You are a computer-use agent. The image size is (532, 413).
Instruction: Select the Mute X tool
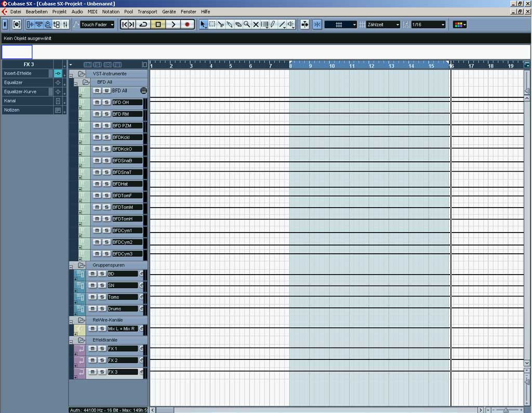256,24
